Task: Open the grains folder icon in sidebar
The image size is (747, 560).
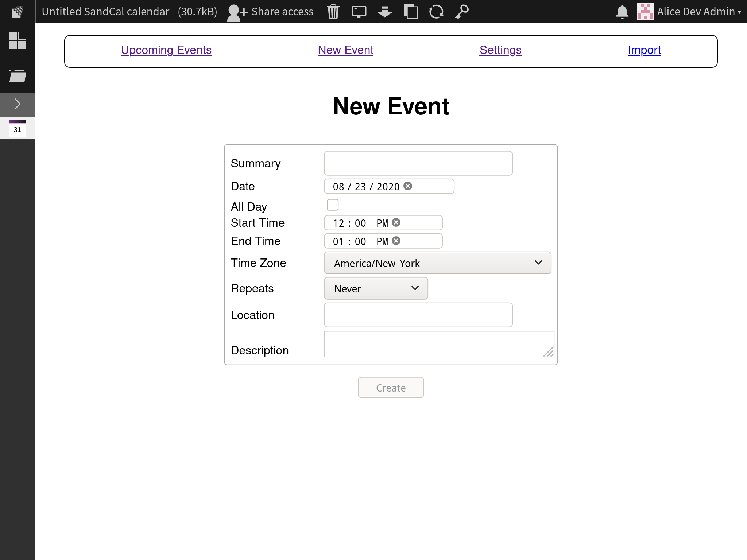Action: pyautogui.click(x=17, y=76)
